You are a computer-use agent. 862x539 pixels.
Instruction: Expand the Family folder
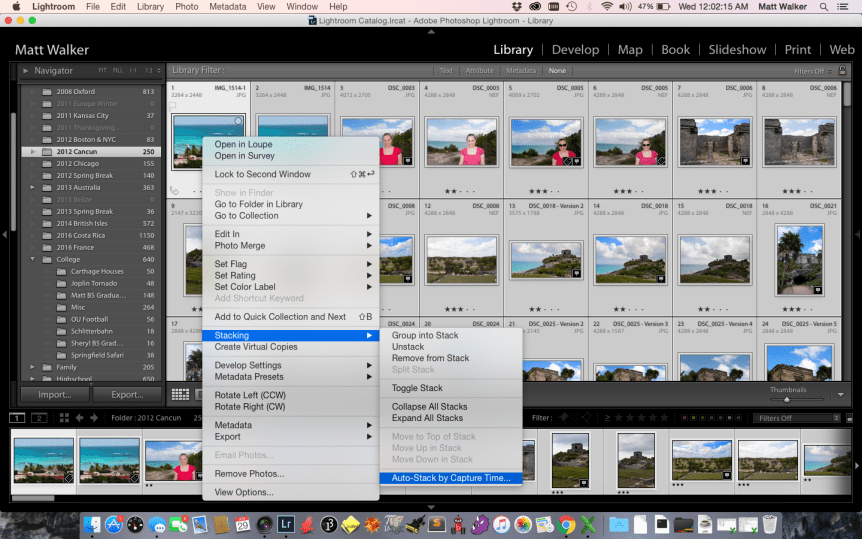(x=32, y=367)
